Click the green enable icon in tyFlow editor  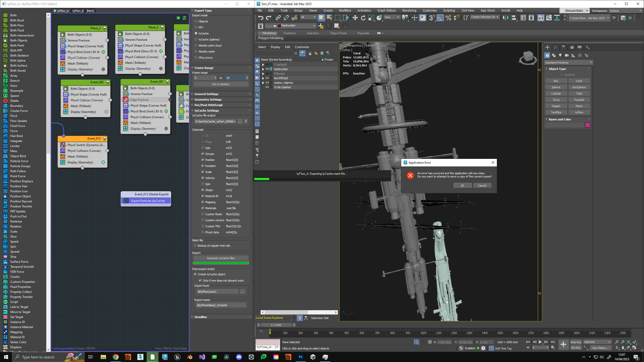coord(178,18)
